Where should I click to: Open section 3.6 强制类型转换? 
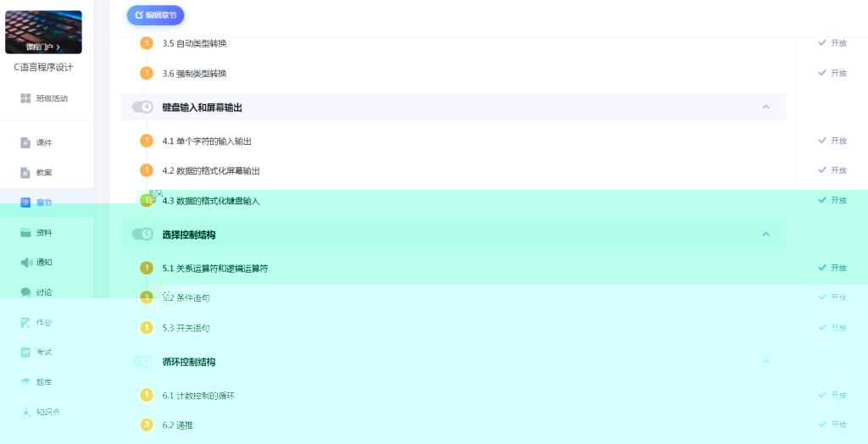194,74
